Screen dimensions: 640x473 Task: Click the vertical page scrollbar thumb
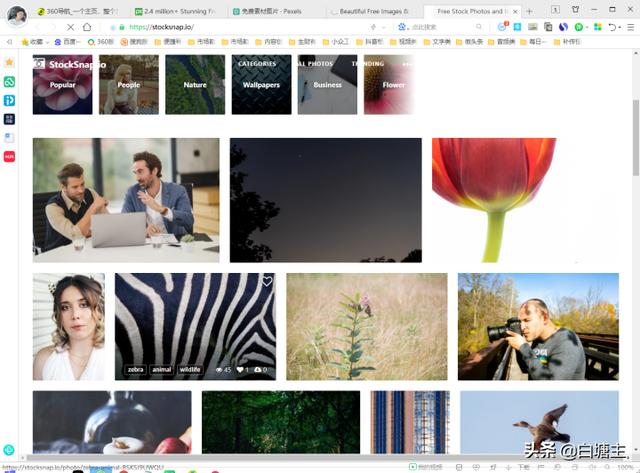pyautogui.click(x=636, y=138)
